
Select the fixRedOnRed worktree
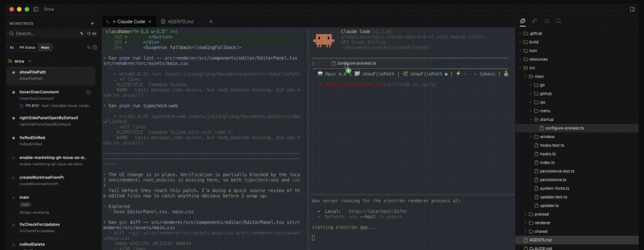(51, 140)
